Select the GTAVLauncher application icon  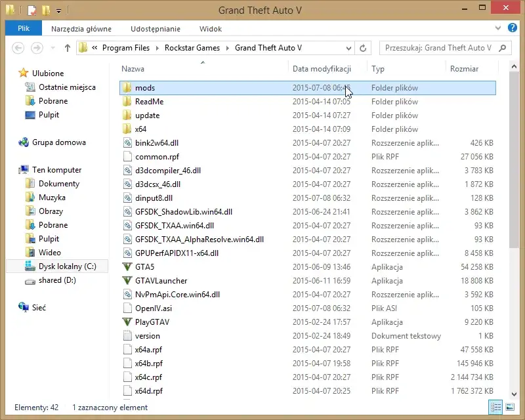click(x=127, y=281)
